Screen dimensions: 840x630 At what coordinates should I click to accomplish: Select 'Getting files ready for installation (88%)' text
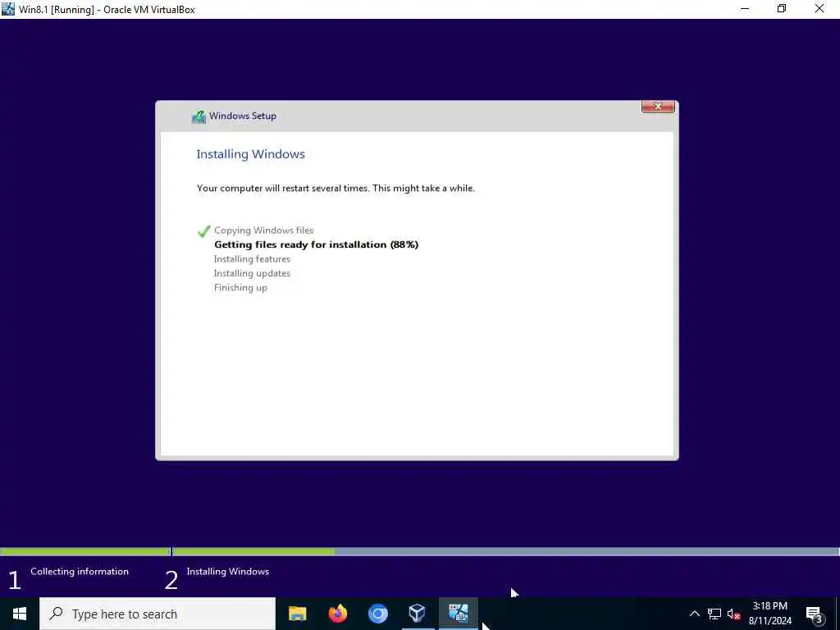coord(316,244)
